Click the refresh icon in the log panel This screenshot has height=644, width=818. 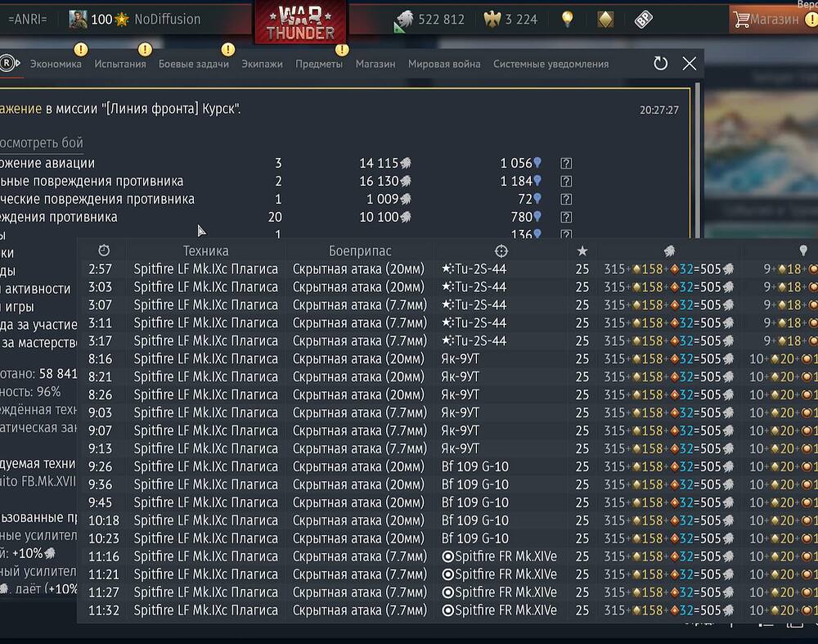661,63
